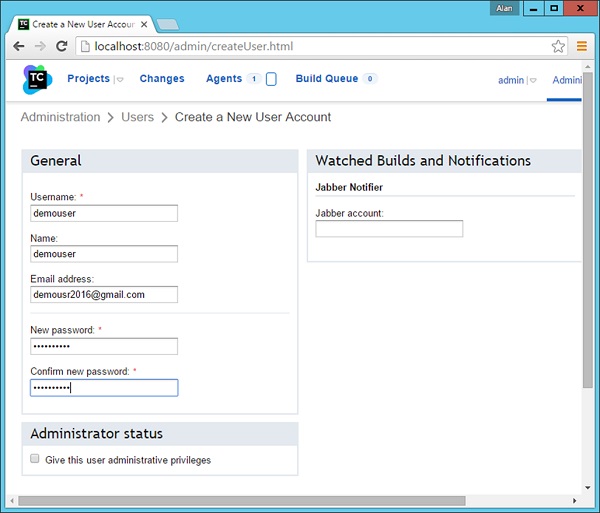The width and height of the screenshot is (600, 513).
Task: Expand the Projects dropdown arrow
Action: coord(120,80)
